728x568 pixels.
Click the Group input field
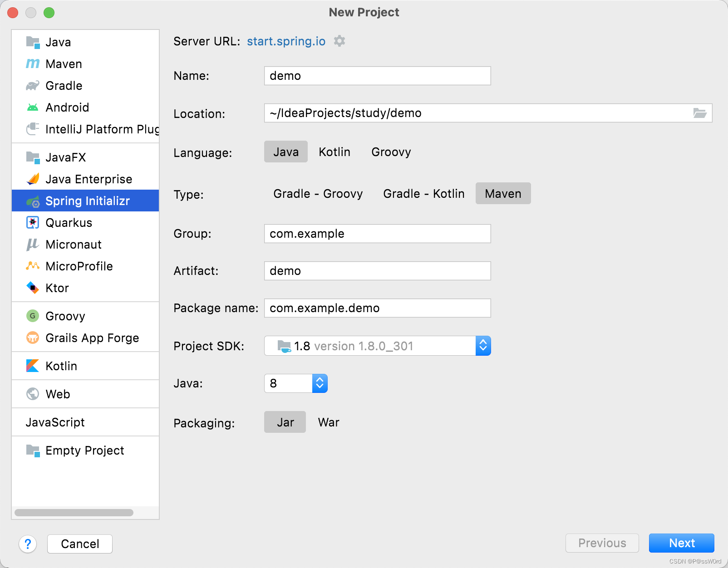tap(378, 234)
